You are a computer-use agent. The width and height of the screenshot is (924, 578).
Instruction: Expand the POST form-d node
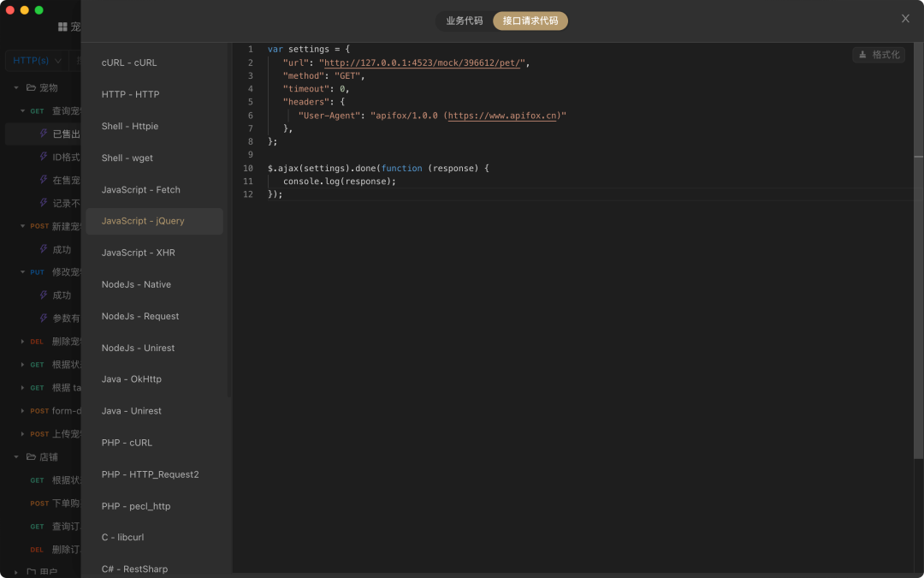click(23, 410)
